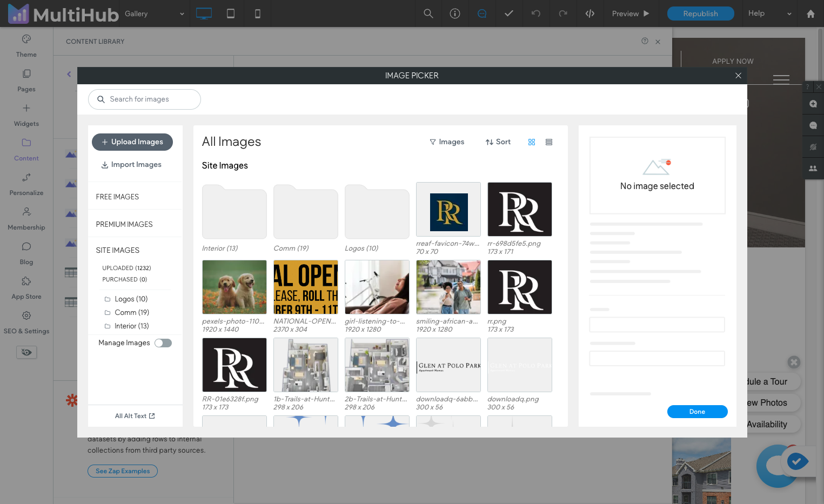Go to the home icon at top right
824x504 pixels.
pyautogui.click(x=810, y=14)
